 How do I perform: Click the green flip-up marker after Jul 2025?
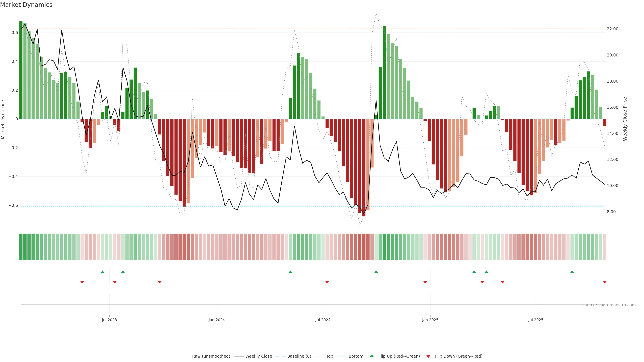[572, 272]
